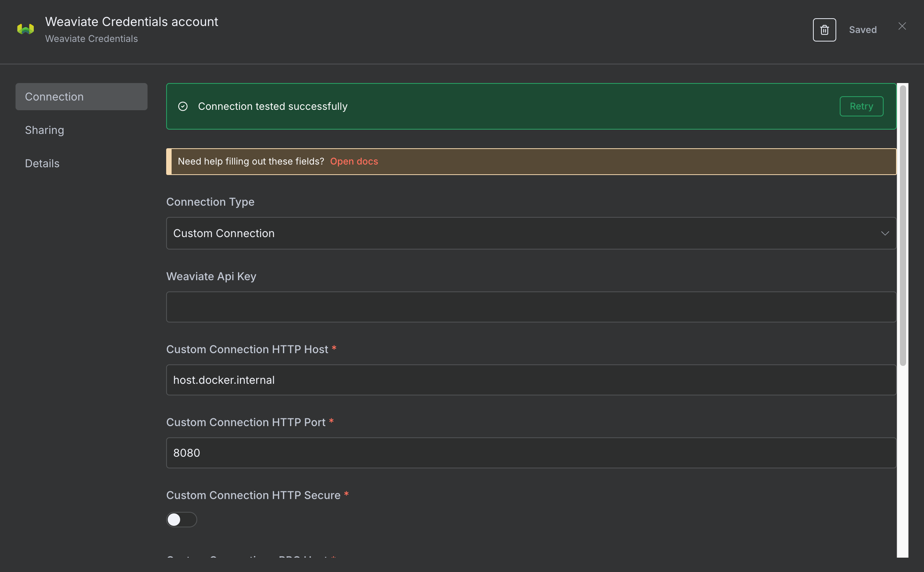Click the Saved status indicator
Screen dimensions: 924x572
tap(863, 29)
